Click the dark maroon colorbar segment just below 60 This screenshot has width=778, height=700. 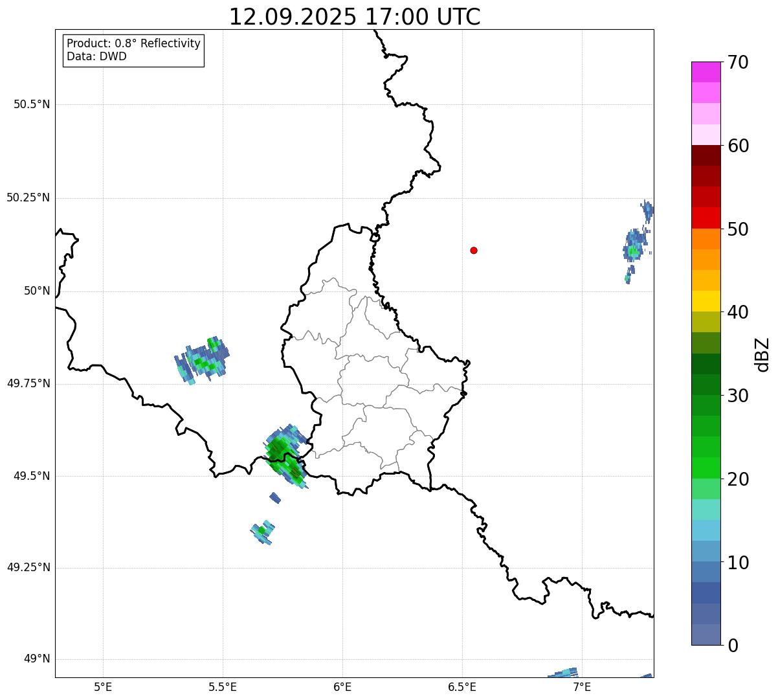click(706, 155)
